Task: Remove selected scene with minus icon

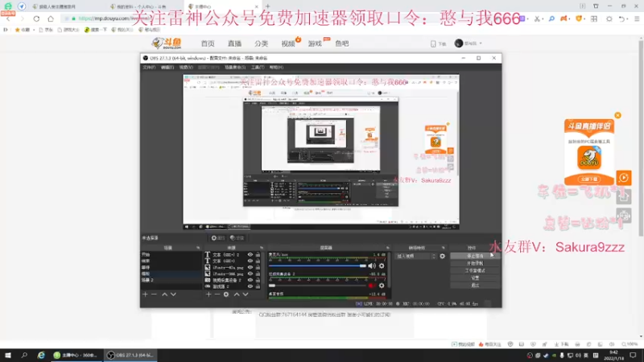Action: [154, 294]
